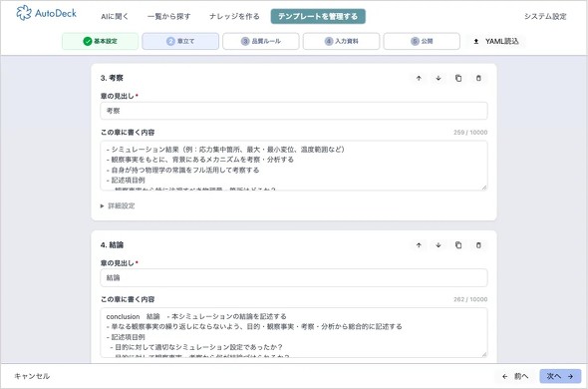This screenshot has height=389, width=588.
Task: Click the 章の見出し field containing 考察
Action: pyautogui.click(x=294, y=111)
